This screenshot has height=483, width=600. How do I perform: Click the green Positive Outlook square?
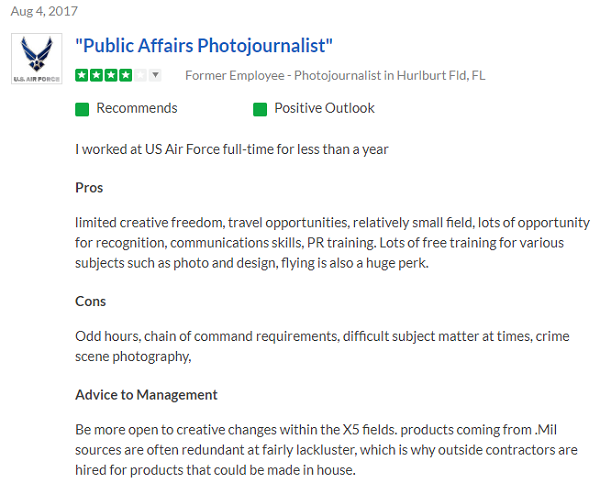pos(260,109)
